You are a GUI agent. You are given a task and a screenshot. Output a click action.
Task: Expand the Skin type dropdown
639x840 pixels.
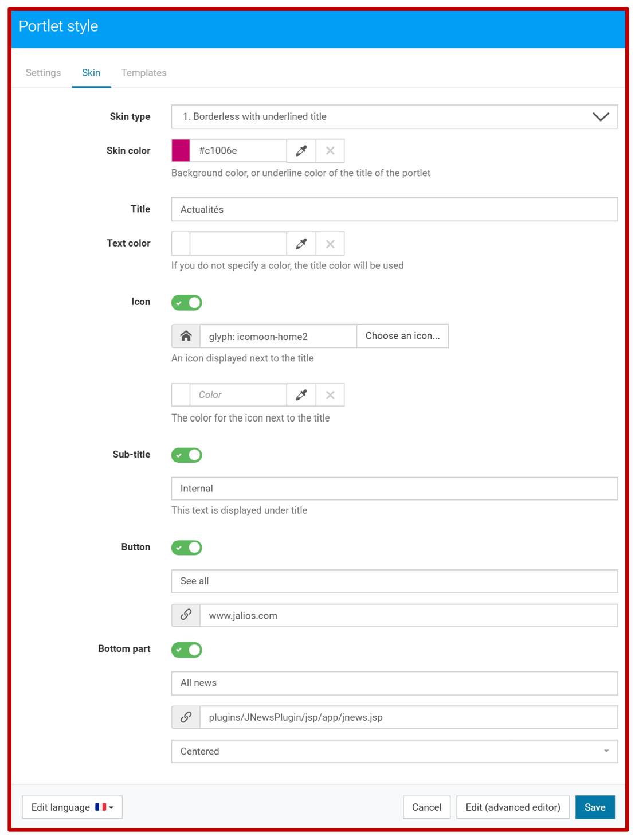coord(394,116)
